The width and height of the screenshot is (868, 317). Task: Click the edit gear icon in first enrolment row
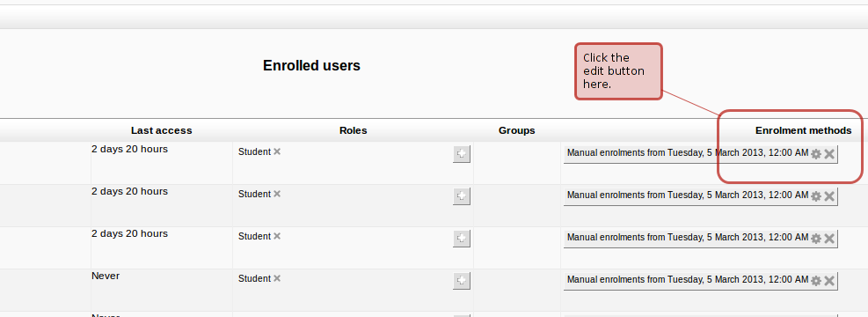[816, 154]
